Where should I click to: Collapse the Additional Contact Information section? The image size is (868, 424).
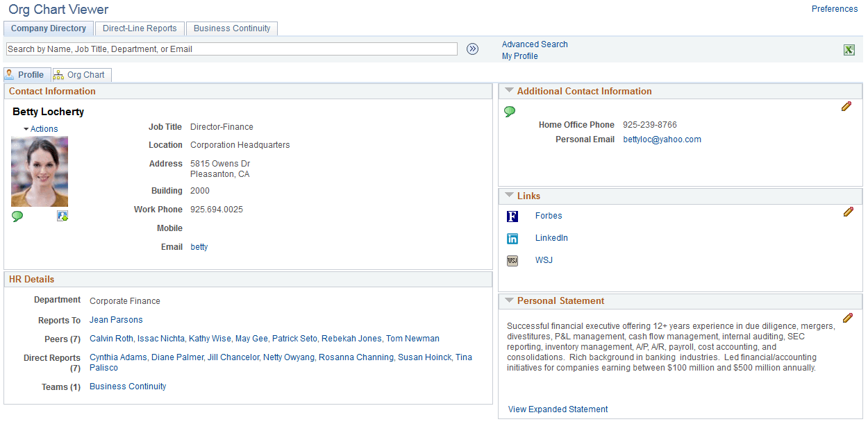(x=509, y=91)
